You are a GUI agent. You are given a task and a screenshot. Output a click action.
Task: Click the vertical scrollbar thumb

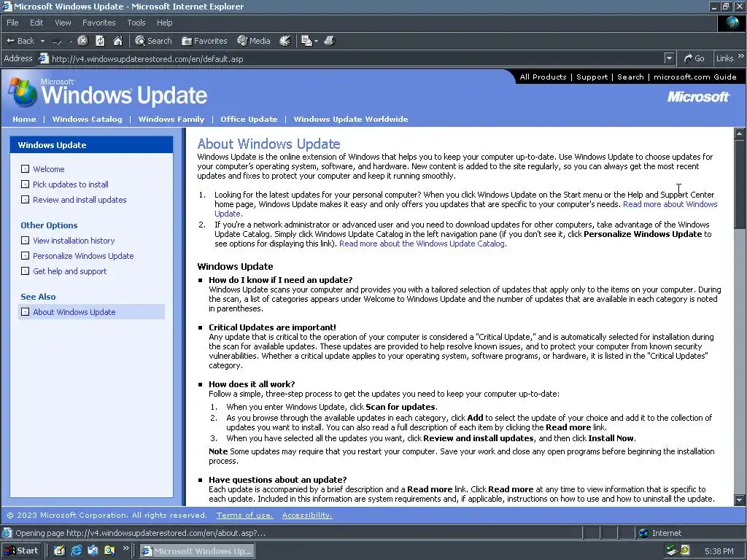[x=740, y=183]
